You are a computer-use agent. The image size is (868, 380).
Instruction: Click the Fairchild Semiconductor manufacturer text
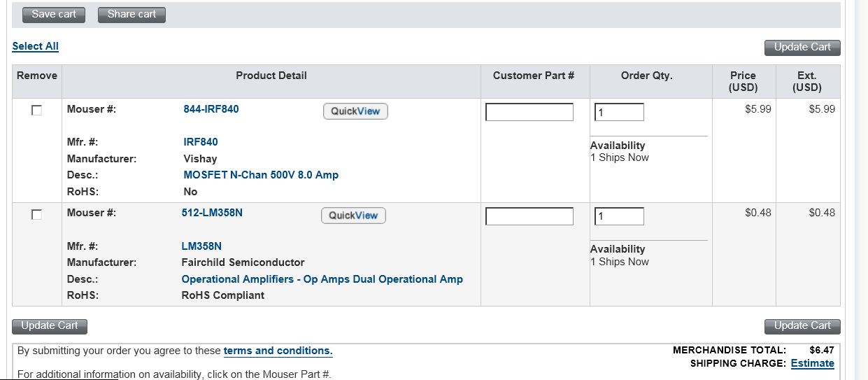tap(243, 262)
